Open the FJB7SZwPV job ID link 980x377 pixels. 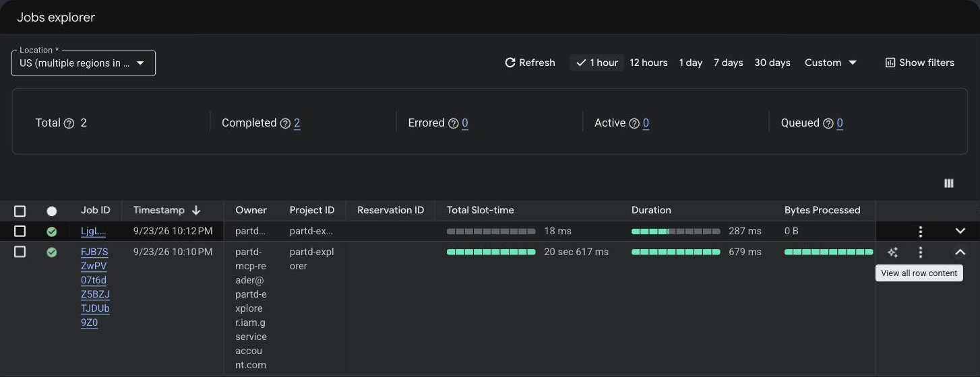pyautogui.click(x=95, y=287)
